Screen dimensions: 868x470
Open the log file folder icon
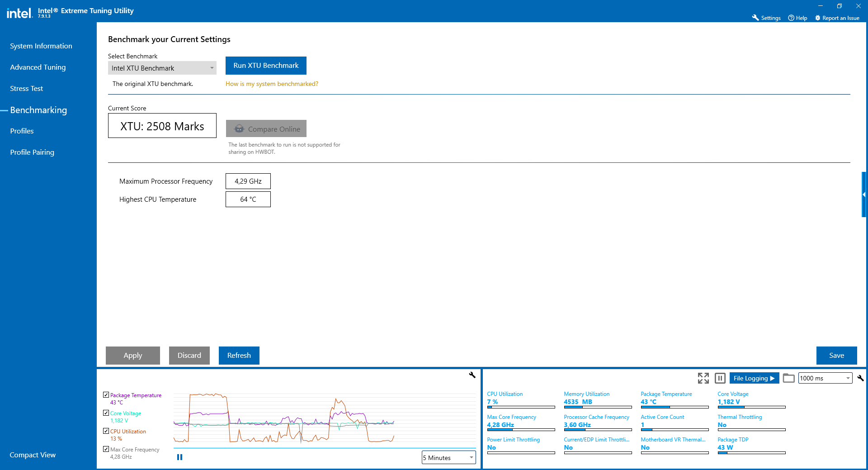point(788,378)
